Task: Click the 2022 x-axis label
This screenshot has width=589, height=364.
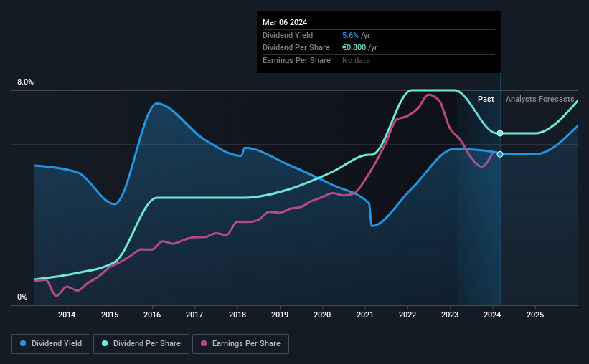Action: [x=407, y=315]
